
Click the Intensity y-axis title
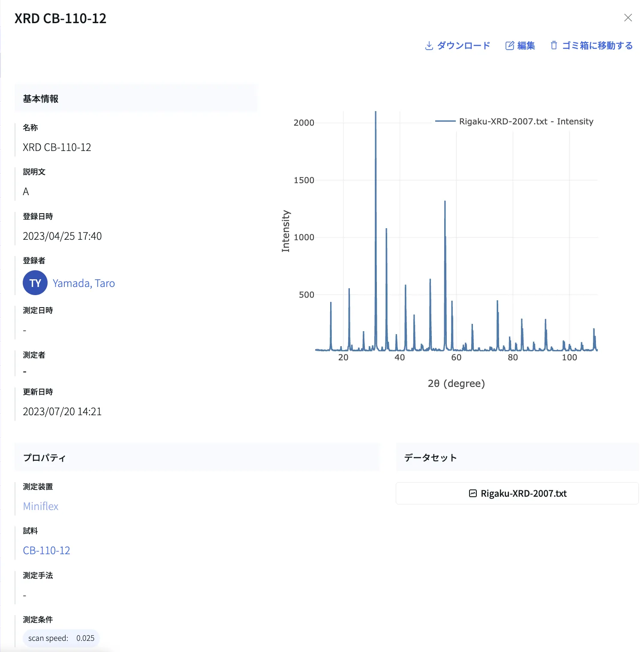286,231
